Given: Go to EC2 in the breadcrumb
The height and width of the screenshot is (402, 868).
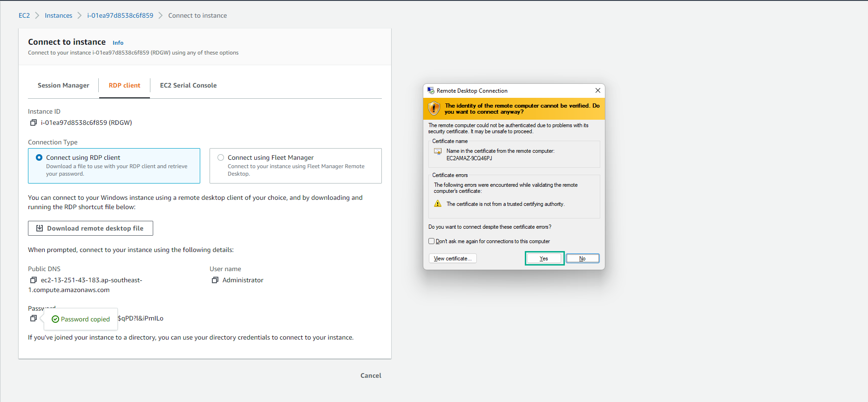Looking at the screenshot, I should coord(24,15).
